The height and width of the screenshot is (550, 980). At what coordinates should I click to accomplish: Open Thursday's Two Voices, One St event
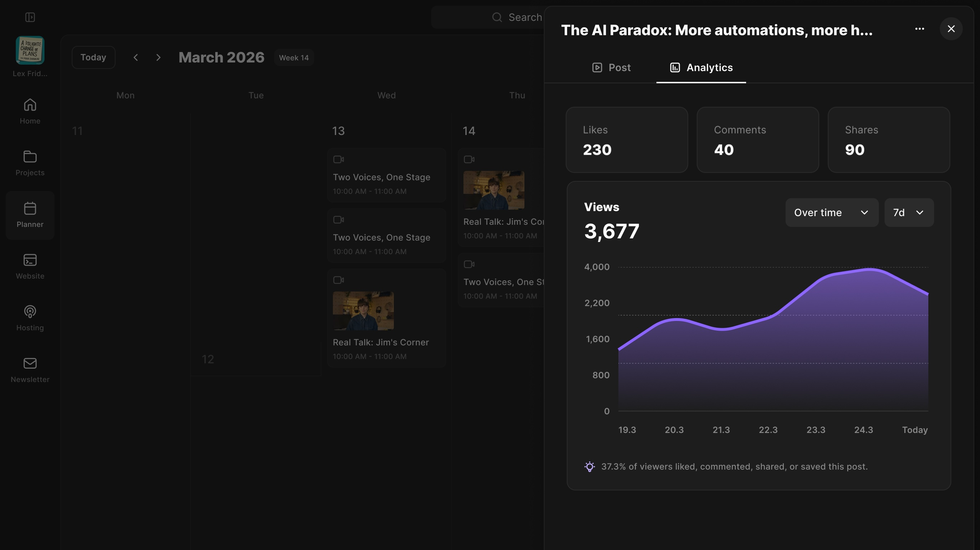tap(501, 280)
